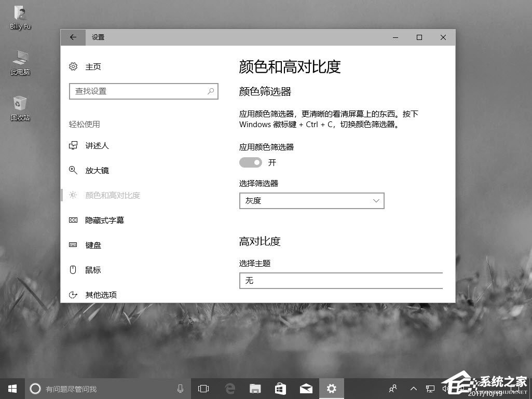Screen dimensions: 532x399
Task: Open Mouse (鼠标) ease of access settings
Action: coord(92,269)
